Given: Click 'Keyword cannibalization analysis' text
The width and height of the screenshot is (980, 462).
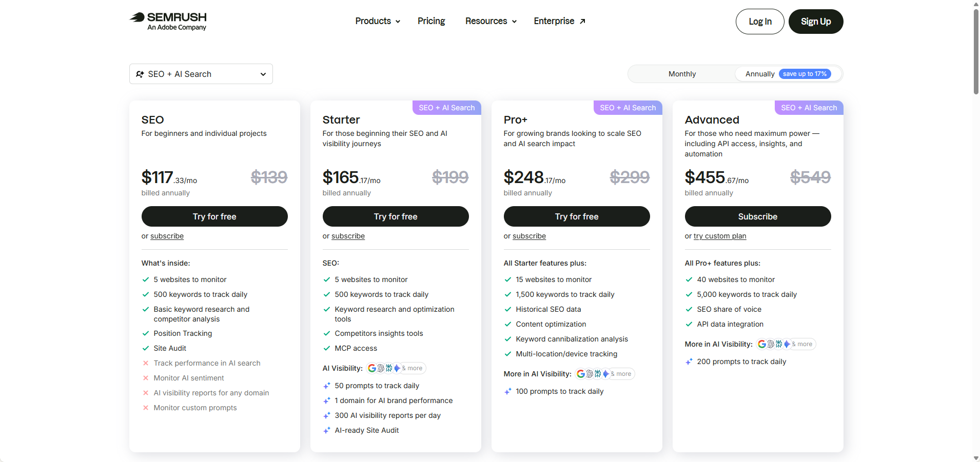Looking at the screenshot, I should (x=572, y=339).
